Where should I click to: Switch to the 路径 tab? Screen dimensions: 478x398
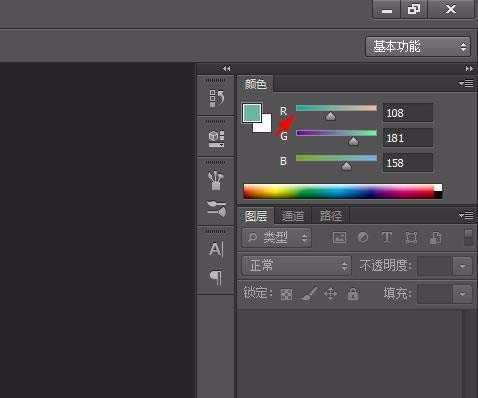[x=331, y=216]
